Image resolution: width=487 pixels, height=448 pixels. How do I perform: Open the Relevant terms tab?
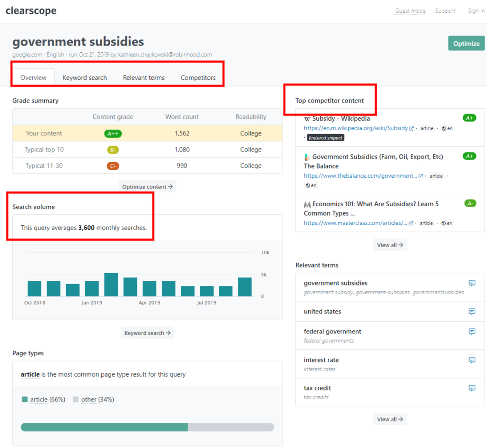coord(144,77)
